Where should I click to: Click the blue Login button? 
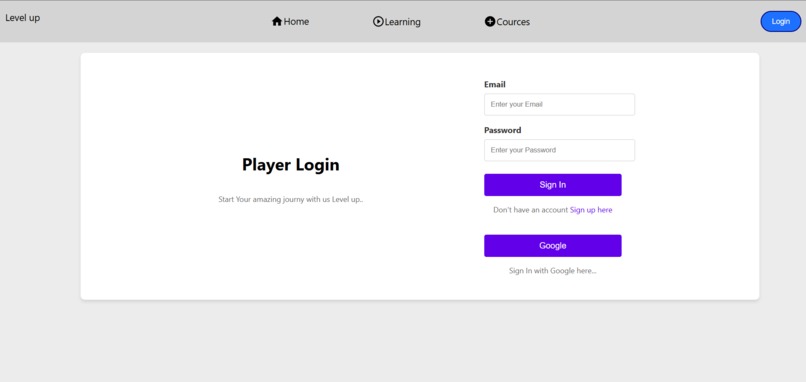click(x=780, y=22)
